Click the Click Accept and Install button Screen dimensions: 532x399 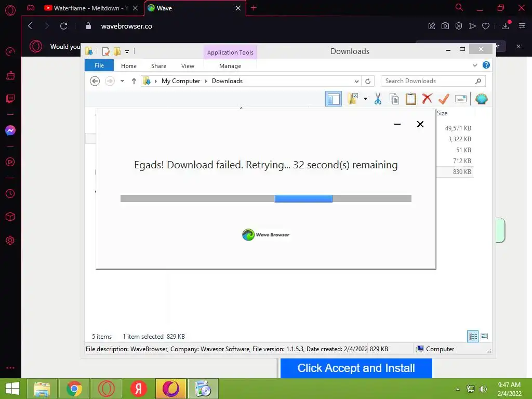click(x=356, y=368)
